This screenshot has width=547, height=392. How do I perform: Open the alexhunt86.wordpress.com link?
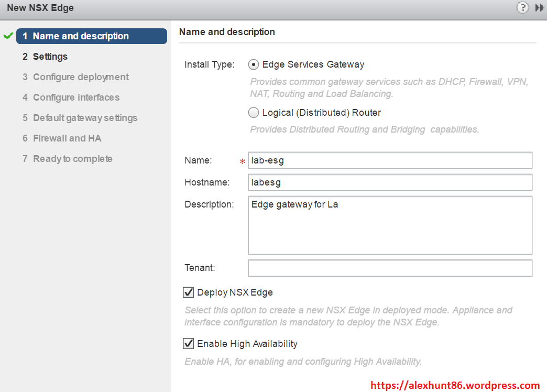(455, 386)
